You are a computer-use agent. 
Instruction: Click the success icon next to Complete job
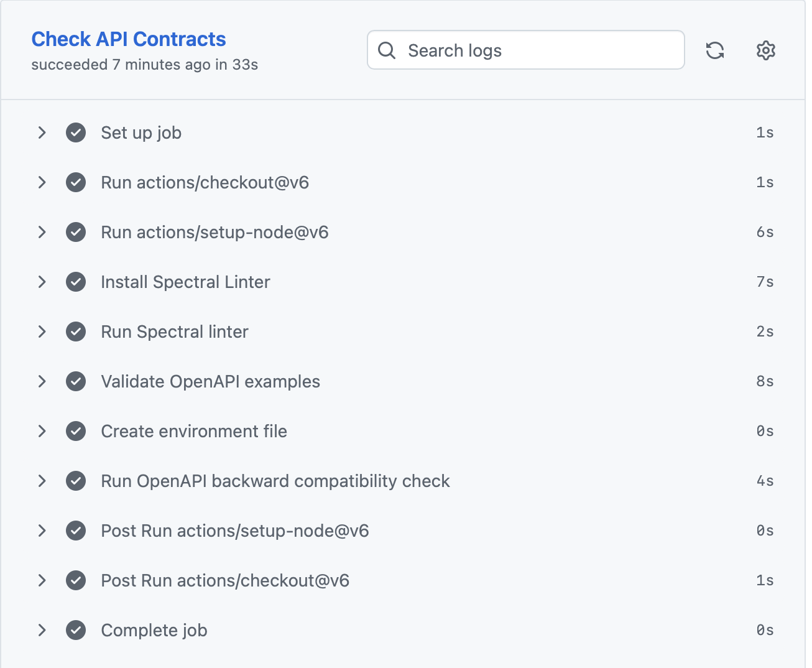click(75, 630)
